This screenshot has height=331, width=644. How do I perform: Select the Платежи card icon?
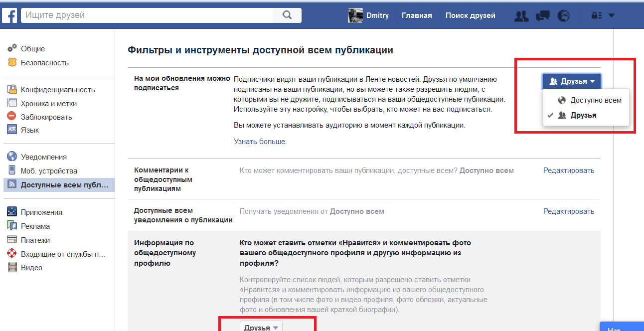(12, 240)
